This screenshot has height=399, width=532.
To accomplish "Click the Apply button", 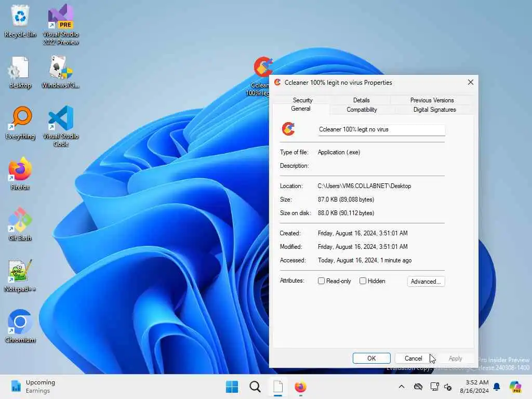I will click(x=455, y=358).
